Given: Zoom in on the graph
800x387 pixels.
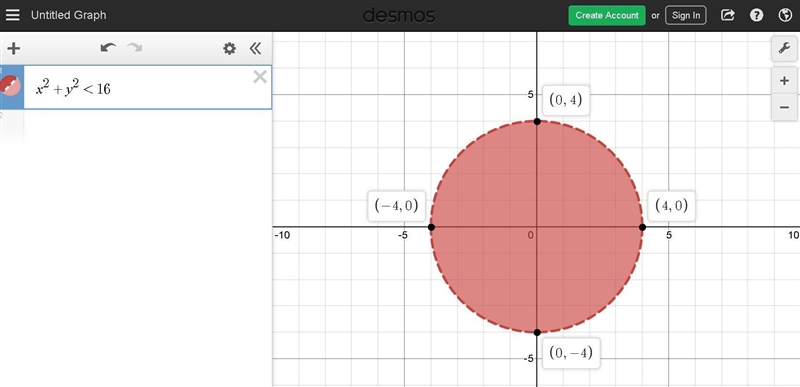Looking at the screenshot, I should pyautogui.click(x=784, y=81).
